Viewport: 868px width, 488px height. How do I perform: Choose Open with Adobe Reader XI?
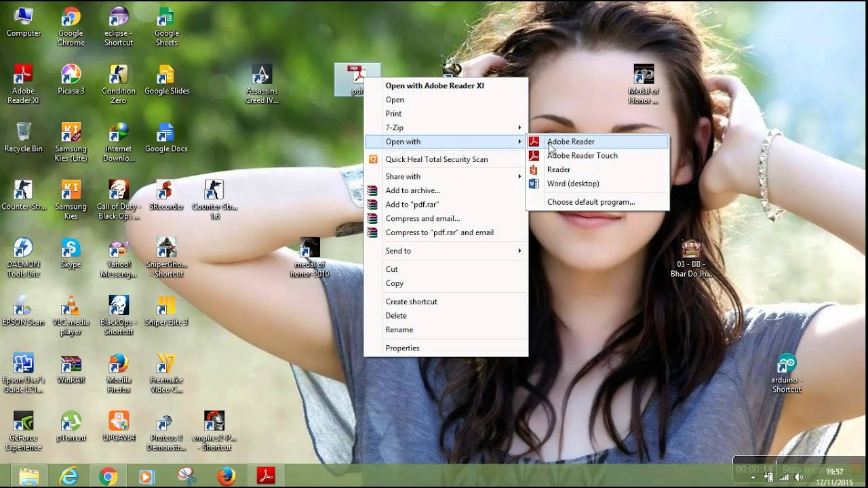pos(446,85)
